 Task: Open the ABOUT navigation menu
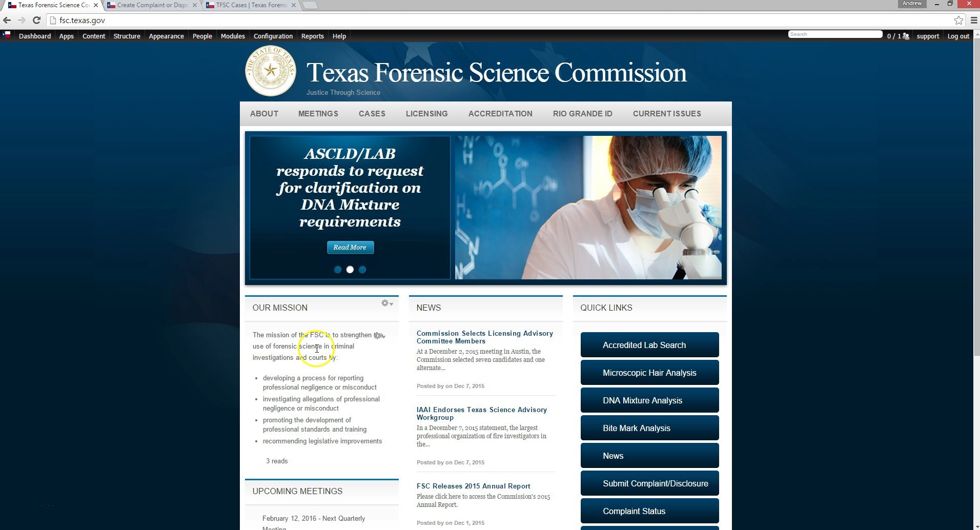pos(264,114)
